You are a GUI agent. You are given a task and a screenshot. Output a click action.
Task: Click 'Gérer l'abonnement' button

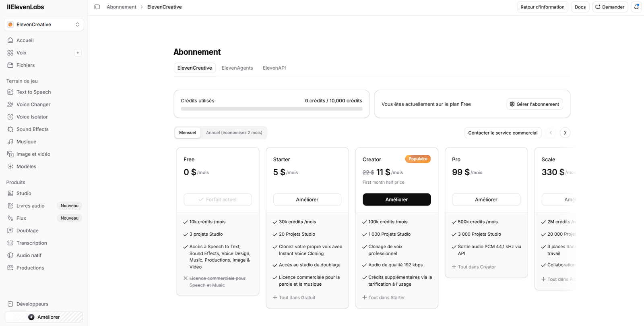tap(535, 104)
